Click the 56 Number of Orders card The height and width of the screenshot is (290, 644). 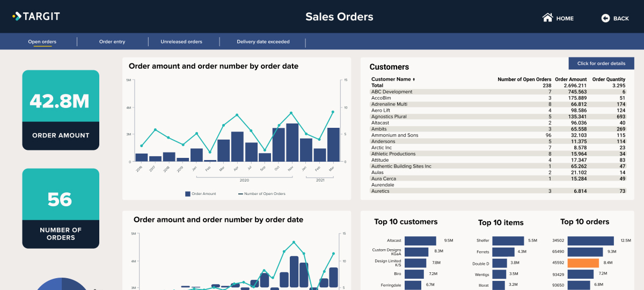click(61, 208)
